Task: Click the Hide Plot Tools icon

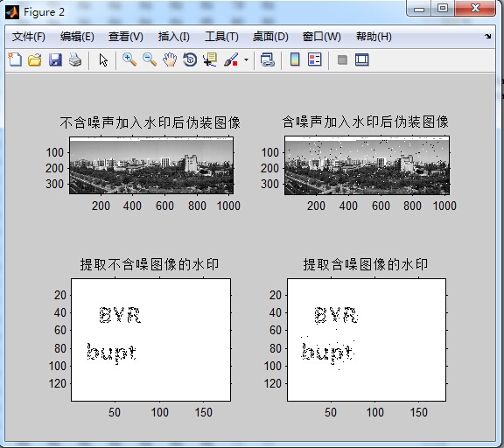Action: [342, 59]
